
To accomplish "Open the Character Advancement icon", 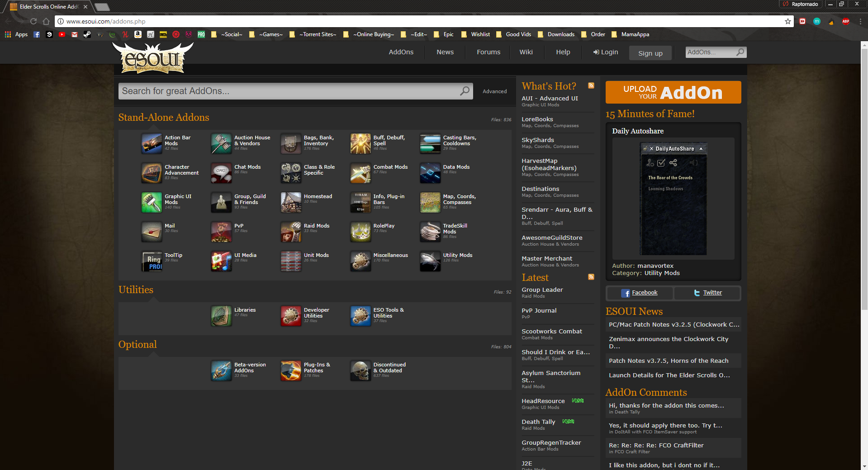I will (152, 173).
